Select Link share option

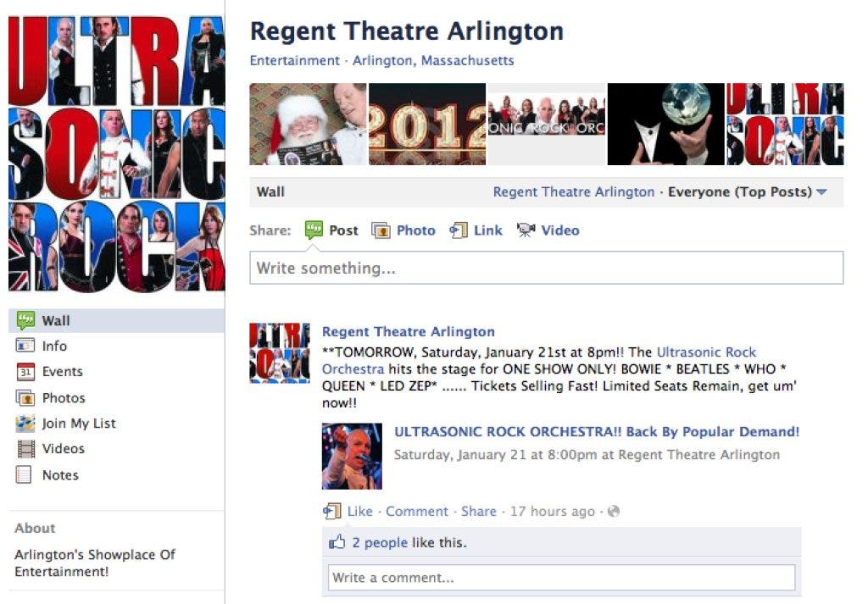(487, 230)
